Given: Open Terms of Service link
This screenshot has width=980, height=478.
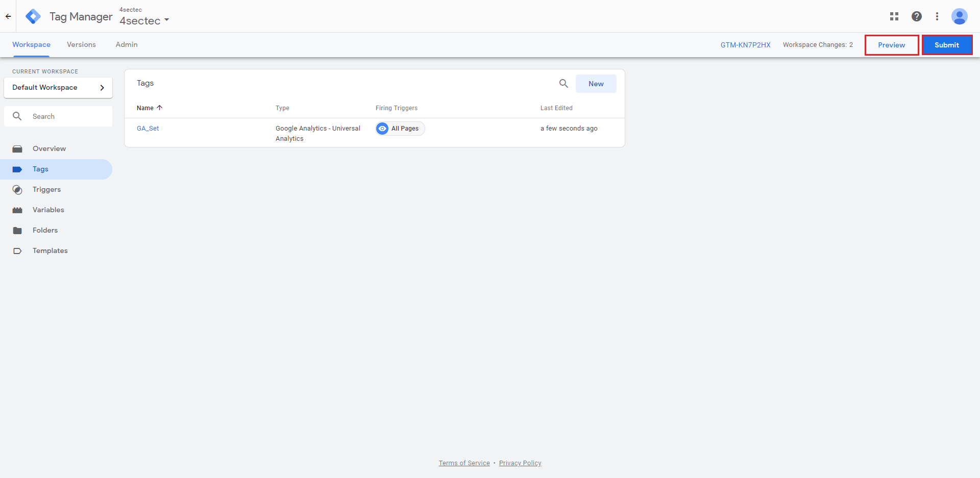Looking at the screenshot, I should pyautogui.click(x=464, y=463).
